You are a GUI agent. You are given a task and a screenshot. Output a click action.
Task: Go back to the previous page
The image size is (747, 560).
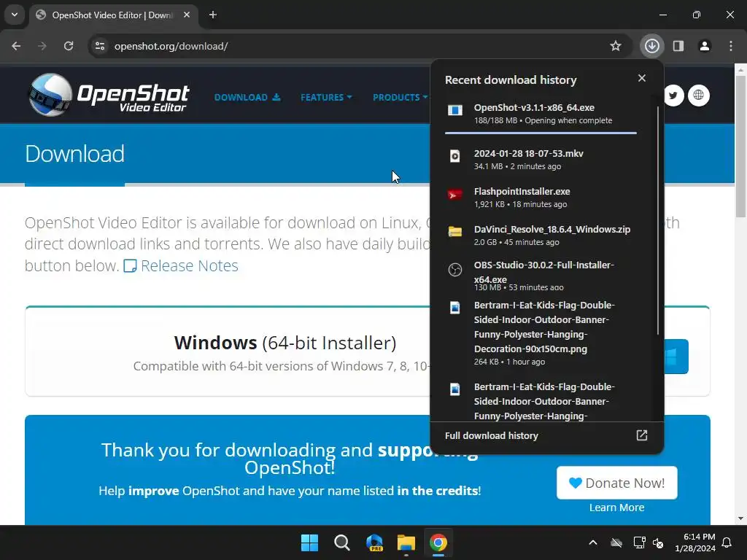pos(16,46)
